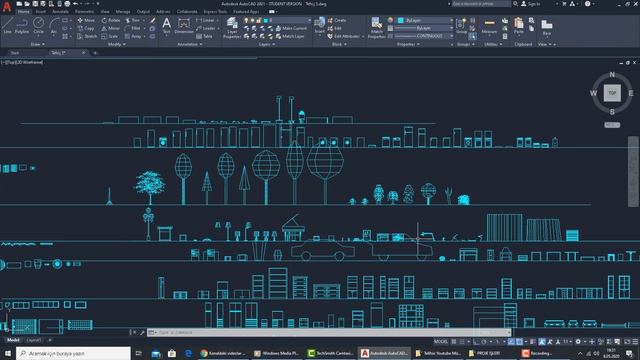Click Edit Attributes tool

pos(343,36)
